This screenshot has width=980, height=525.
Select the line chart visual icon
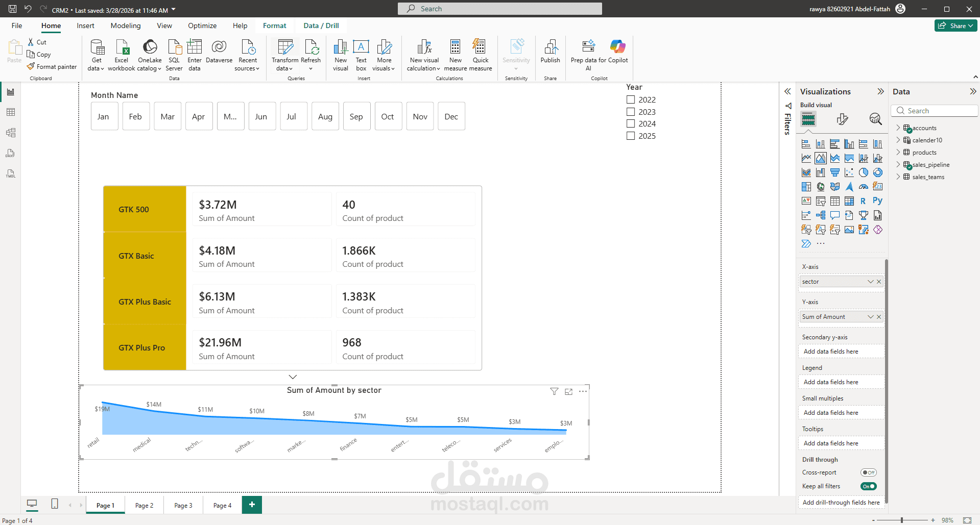806,158
